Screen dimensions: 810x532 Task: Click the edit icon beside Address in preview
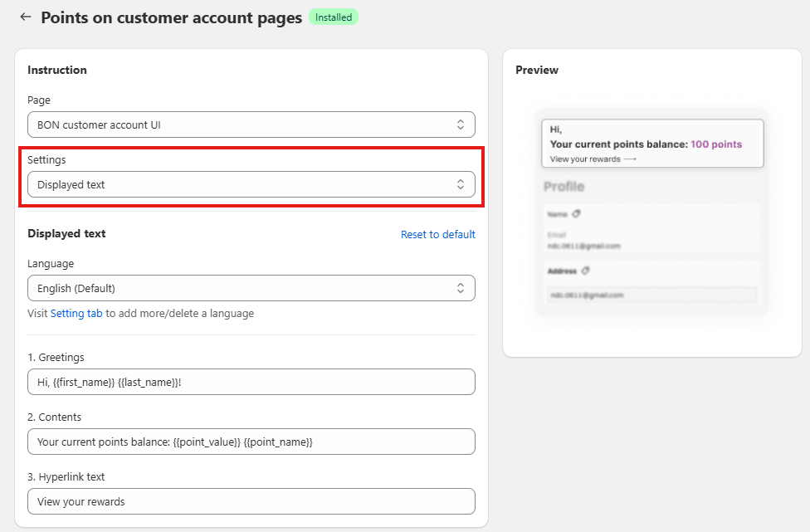[585, 271]
